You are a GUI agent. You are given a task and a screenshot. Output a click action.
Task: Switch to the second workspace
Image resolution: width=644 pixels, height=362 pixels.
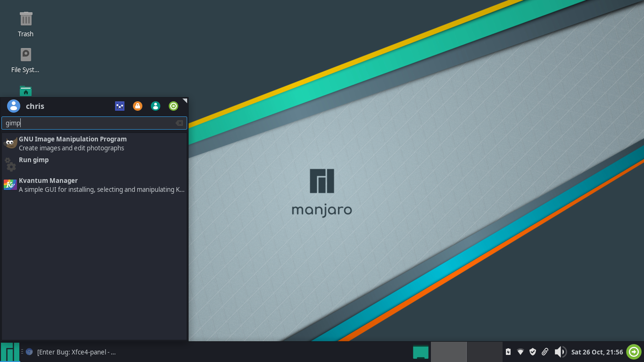click(484, 352)
